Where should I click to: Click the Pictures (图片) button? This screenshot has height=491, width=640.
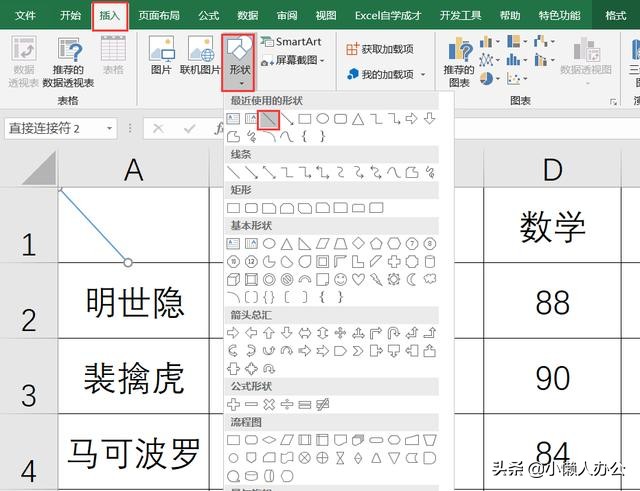pyautogui.click(x=161, y=56)
